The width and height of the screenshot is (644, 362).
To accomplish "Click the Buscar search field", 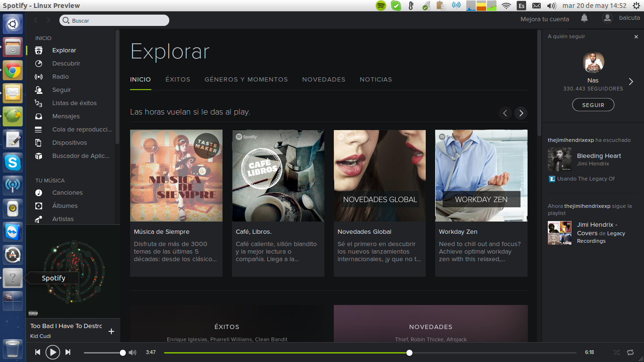I will coord(114,20).
